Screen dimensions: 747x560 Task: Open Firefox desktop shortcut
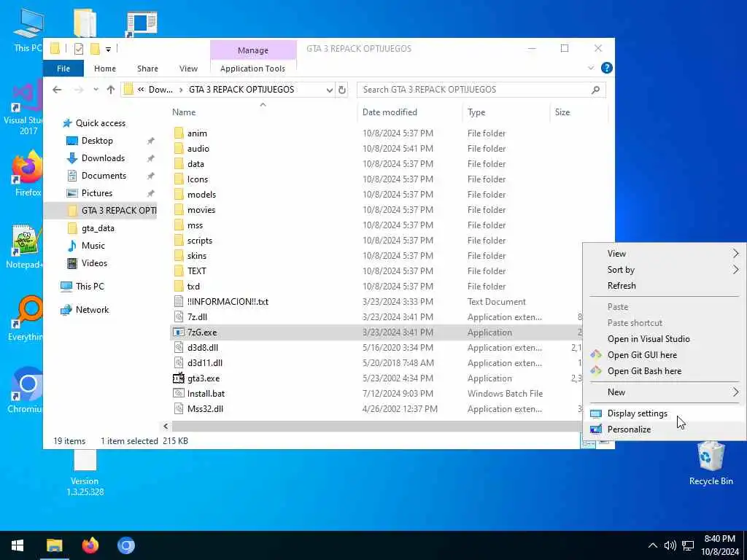click(27, 174)
